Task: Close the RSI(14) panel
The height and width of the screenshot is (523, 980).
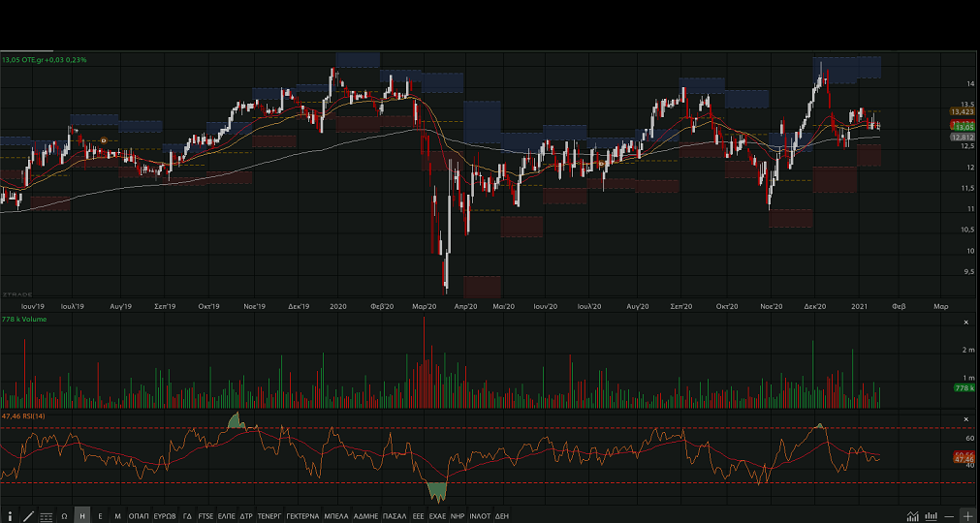Action: point(966,419)
